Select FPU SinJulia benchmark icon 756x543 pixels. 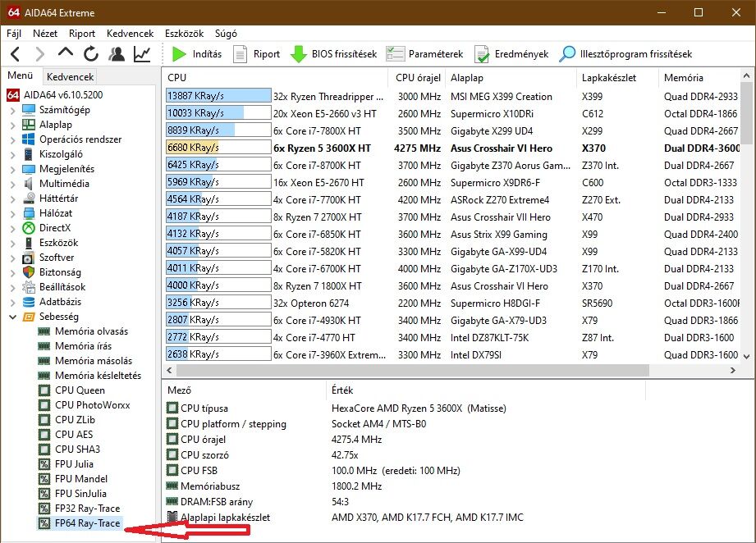(44, 494)
